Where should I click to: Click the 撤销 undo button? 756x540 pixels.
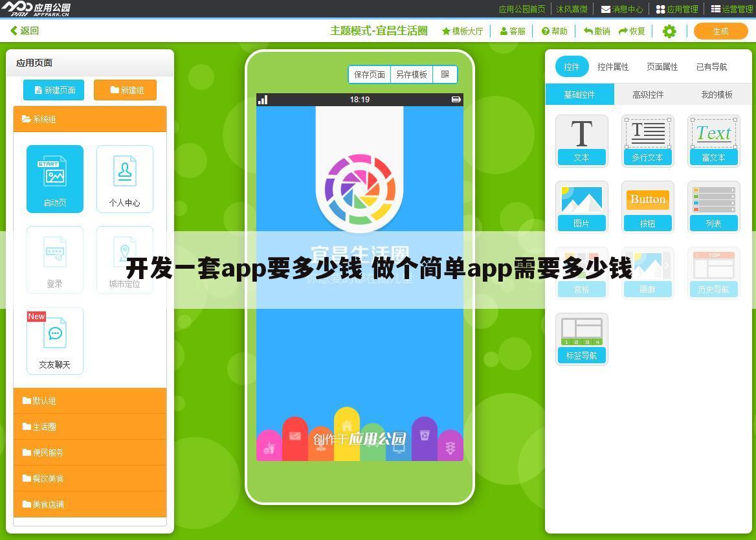point(597,31)
